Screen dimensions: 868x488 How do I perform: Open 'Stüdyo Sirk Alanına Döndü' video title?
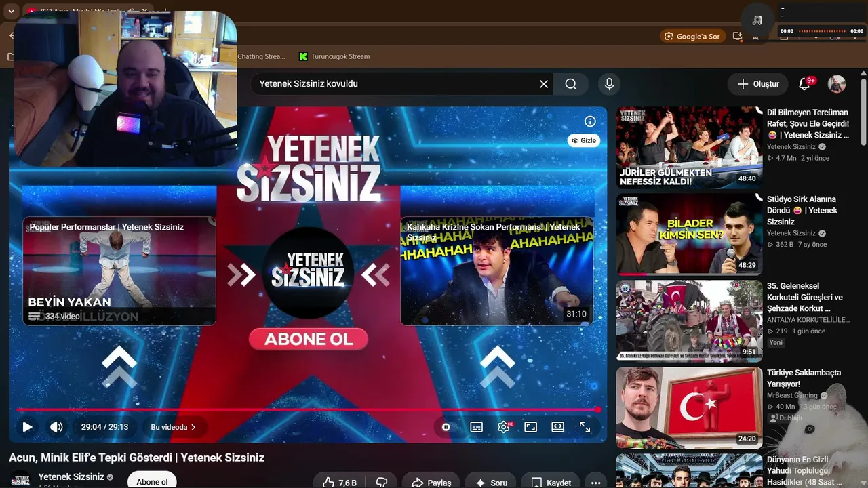[x=802, y=210]
